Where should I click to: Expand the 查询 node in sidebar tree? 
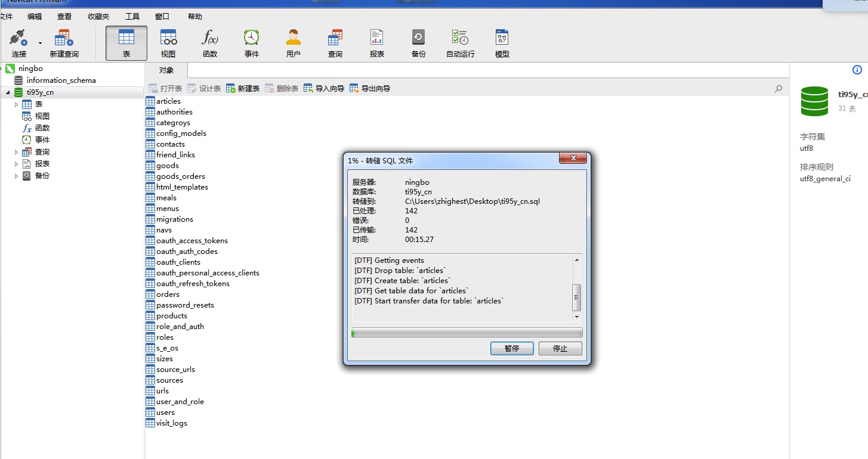click(x=17, y=152)
